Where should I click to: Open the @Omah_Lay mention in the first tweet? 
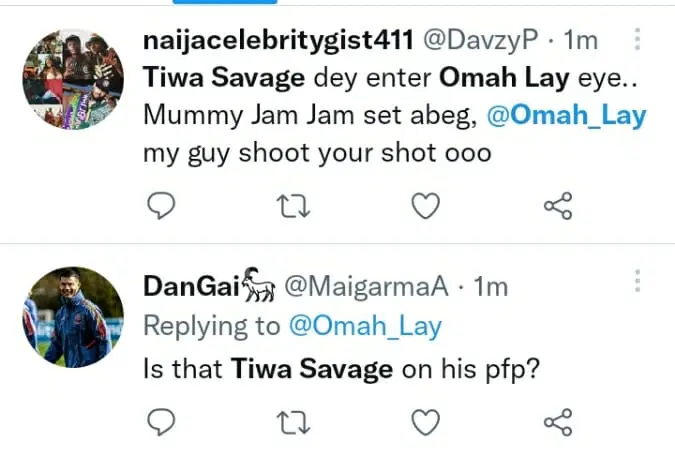point(566,116)
